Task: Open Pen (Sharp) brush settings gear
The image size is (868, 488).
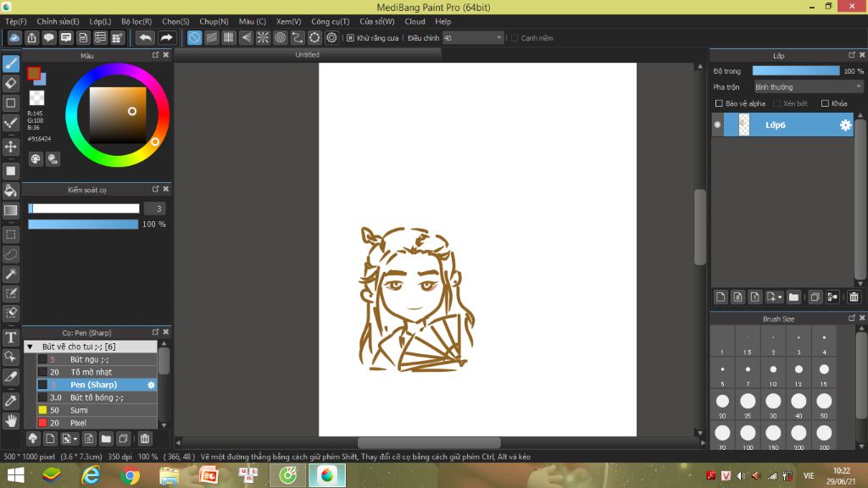Action: (151, 385)
